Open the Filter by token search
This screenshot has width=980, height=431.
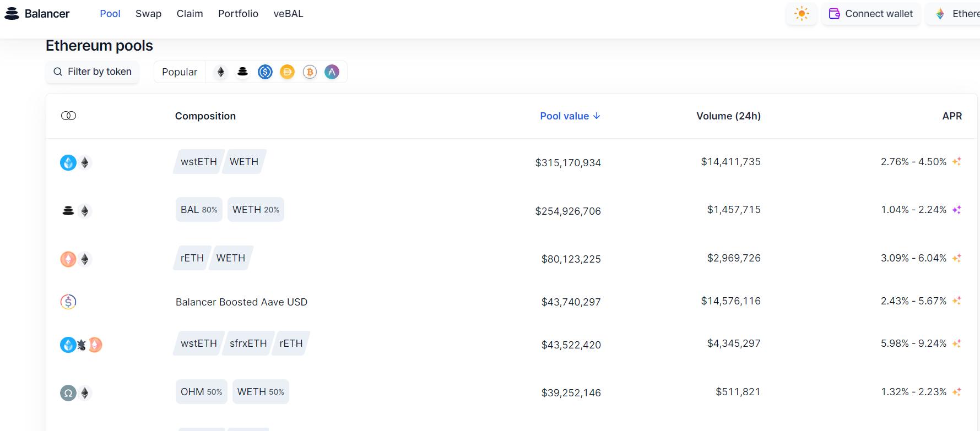coord(93,72)
